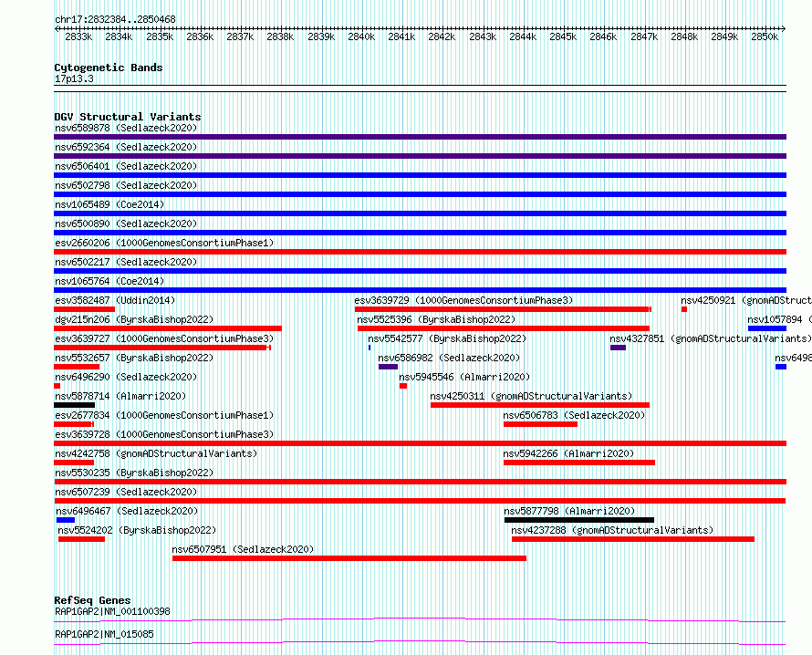Click the nsv6507951 long red bar

(349, 558)
